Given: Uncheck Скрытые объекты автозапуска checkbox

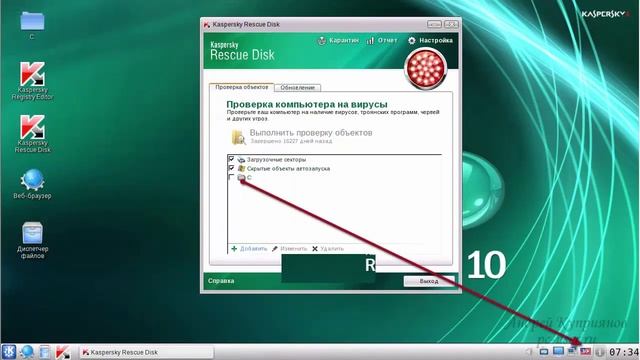Looking at the screenshot, I should coord(231,168).
